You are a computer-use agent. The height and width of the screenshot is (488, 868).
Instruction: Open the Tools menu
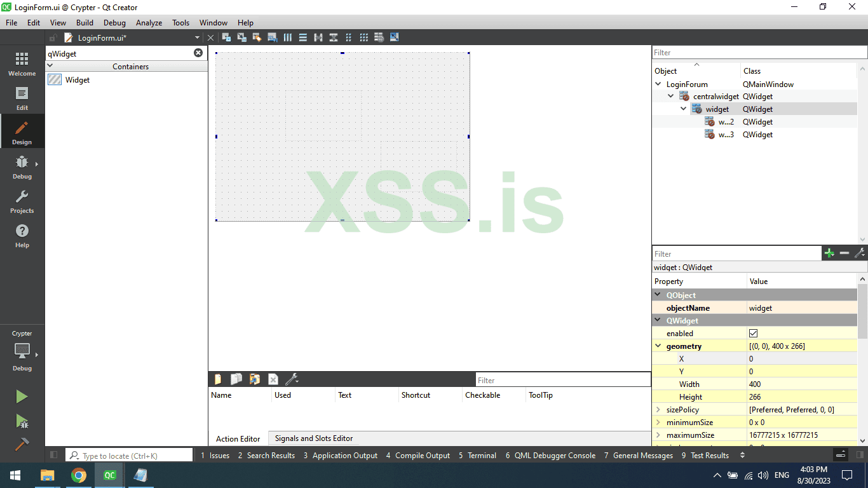[x=180, y=22]
